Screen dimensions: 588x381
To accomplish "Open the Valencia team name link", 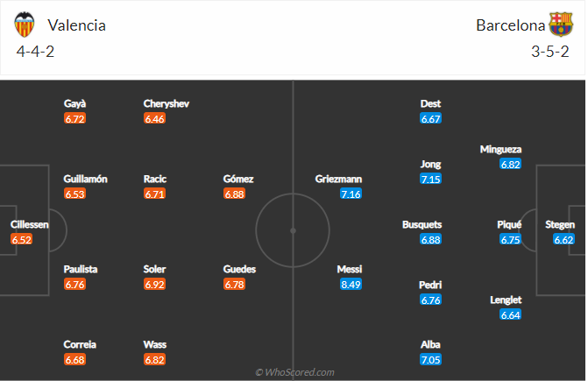I will (77, 25).
